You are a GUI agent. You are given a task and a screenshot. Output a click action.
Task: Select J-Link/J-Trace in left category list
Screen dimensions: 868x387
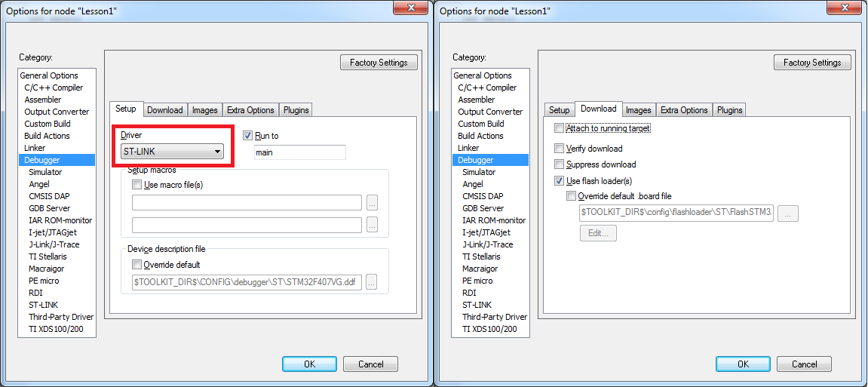[x=54, y=244]
